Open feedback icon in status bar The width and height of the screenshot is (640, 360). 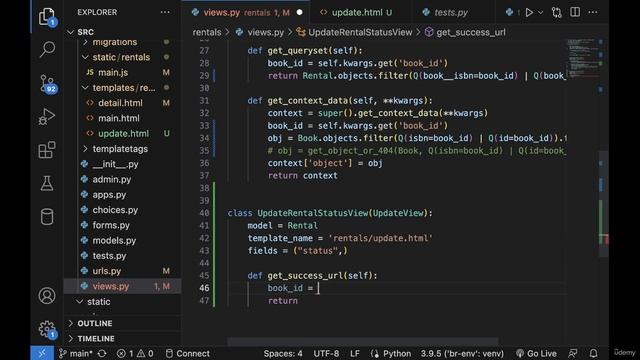[x=573, y=353]
